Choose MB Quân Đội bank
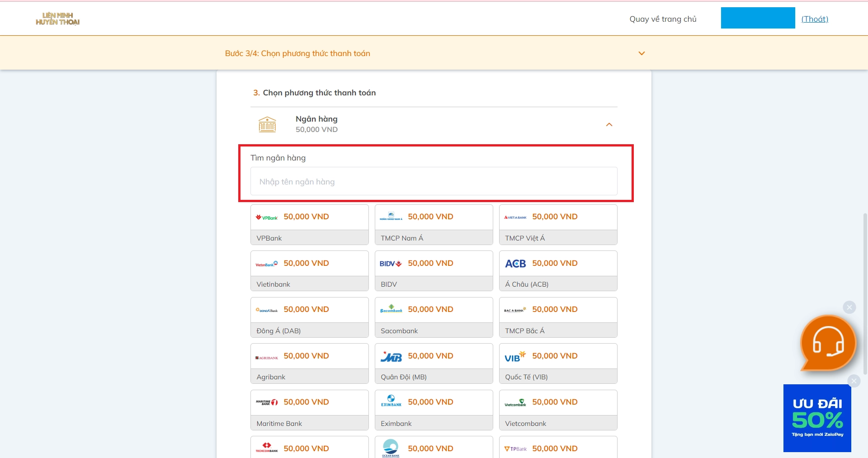Image resolution: width=868 pixels, height=458 pixels. [434, 364]
